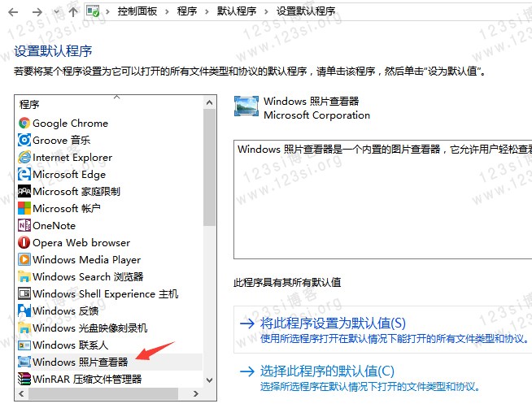Image resolution: width=532 pixels, height=408 pixels.
Task: Click arrow icon beside 选择此程序的默认值
Action: [247, 371]
